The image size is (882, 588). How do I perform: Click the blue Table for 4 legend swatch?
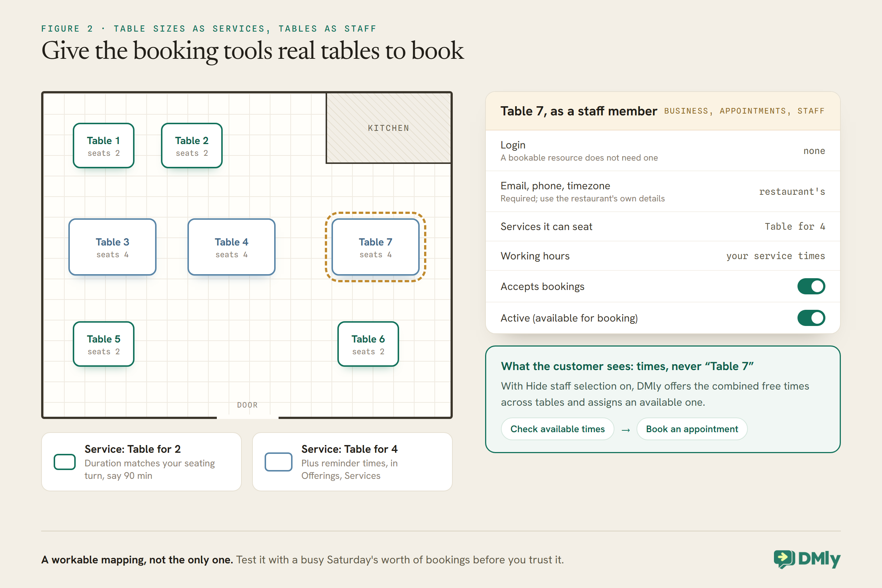tap(278, 462)
